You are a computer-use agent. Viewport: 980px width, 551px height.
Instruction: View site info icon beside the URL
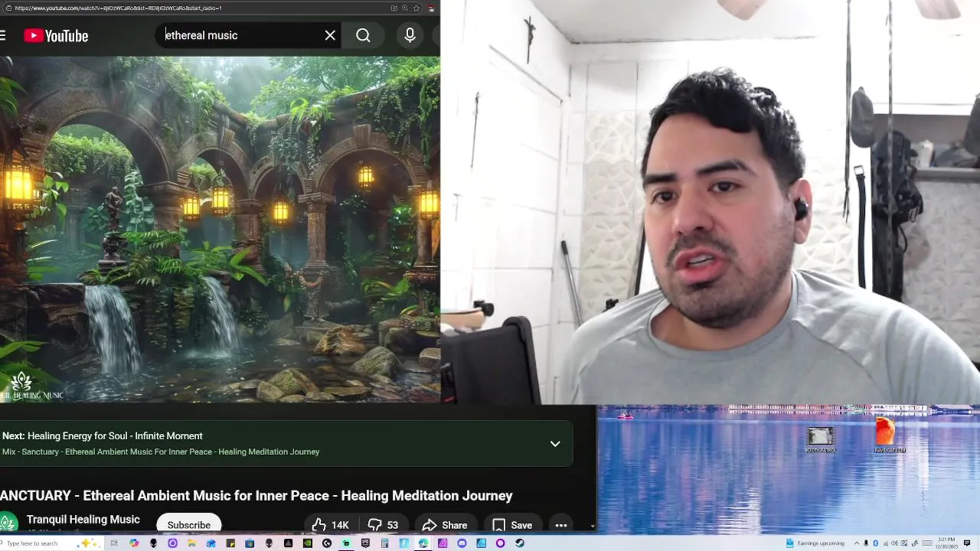pos(8,8)
